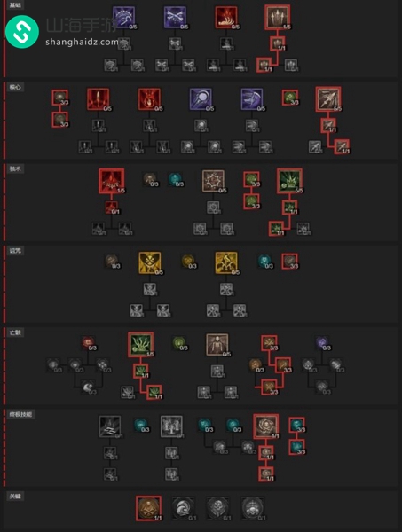This screenshot has height=532, width=402.
Task: Click the 亡骸 section label
Action: (x=15, y=332)
